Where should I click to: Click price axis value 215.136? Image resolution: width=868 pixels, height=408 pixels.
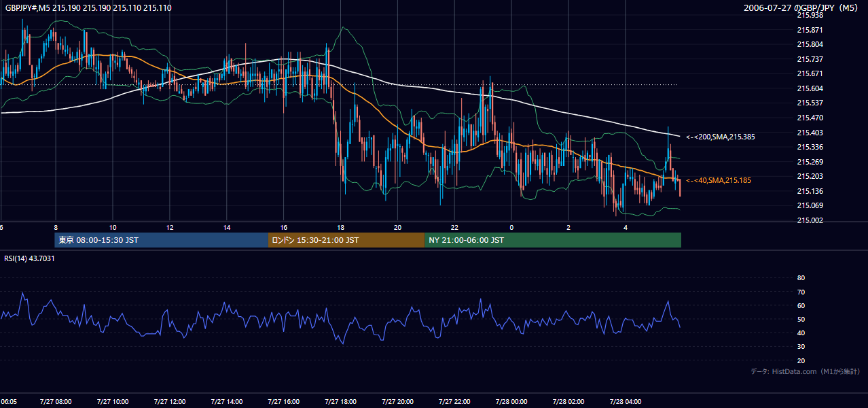click(x=810, y=191)
